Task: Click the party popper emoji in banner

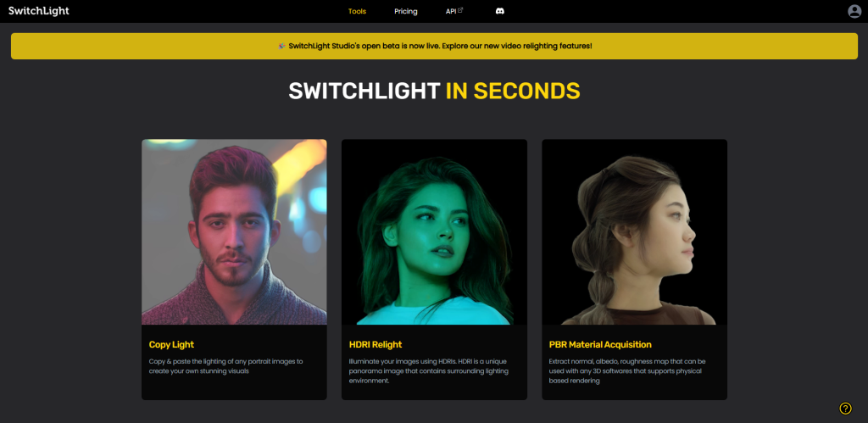Action: pos(281,46)
